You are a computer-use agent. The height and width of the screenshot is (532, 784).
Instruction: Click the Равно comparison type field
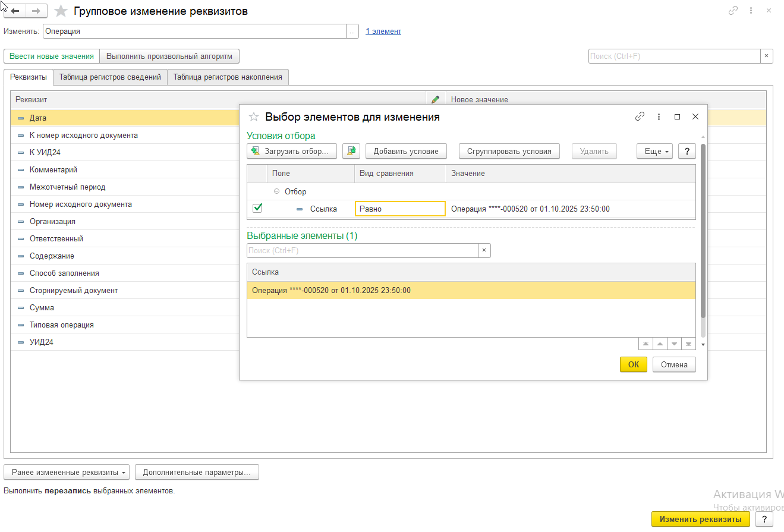(400, 209)
